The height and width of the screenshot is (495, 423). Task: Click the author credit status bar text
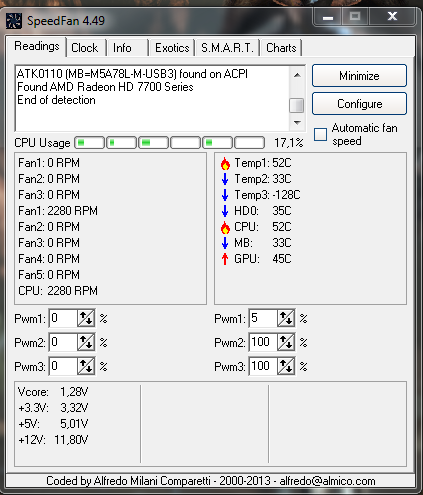[211, 481]
